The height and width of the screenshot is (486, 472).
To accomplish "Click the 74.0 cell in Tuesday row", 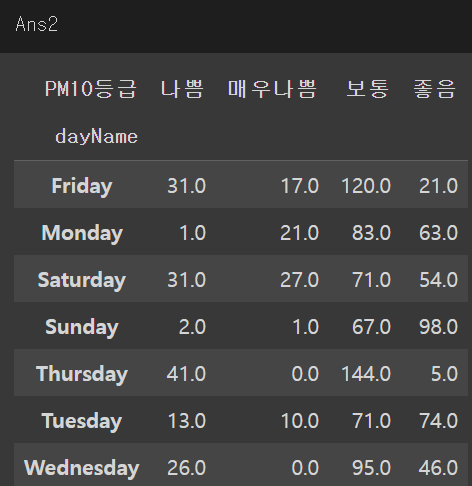I will tap(438, 421).
